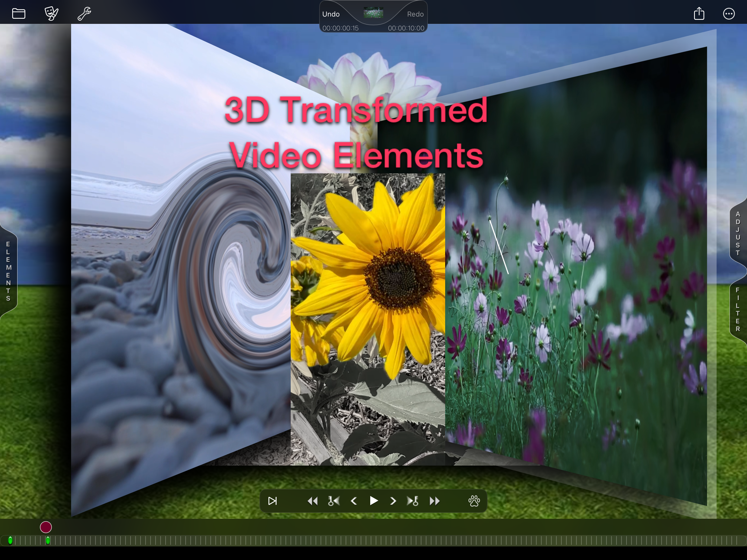
Task: Jump to next keyframe marker button
Action: pos(413,501)
